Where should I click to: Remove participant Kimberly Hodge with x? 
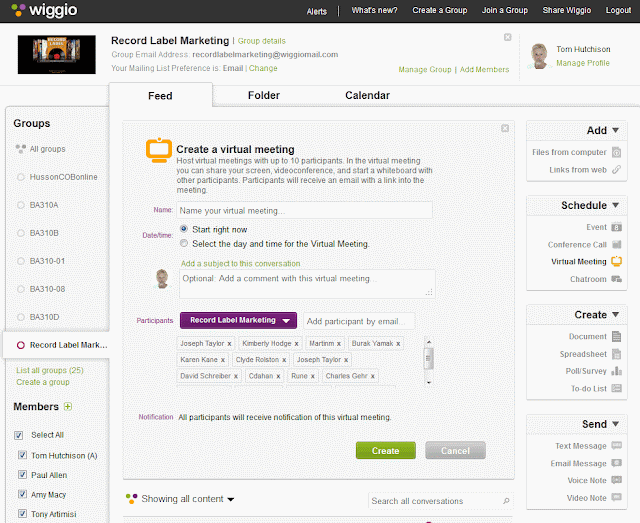[x=296, y=344]
